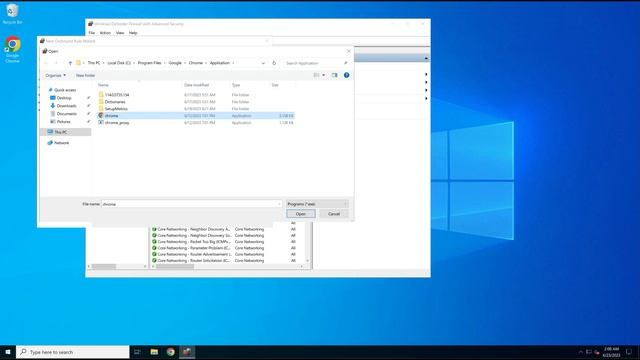The image size is (640, 360).
Task: Open Desktop in navigation pane
Action: tap(64, 98)
